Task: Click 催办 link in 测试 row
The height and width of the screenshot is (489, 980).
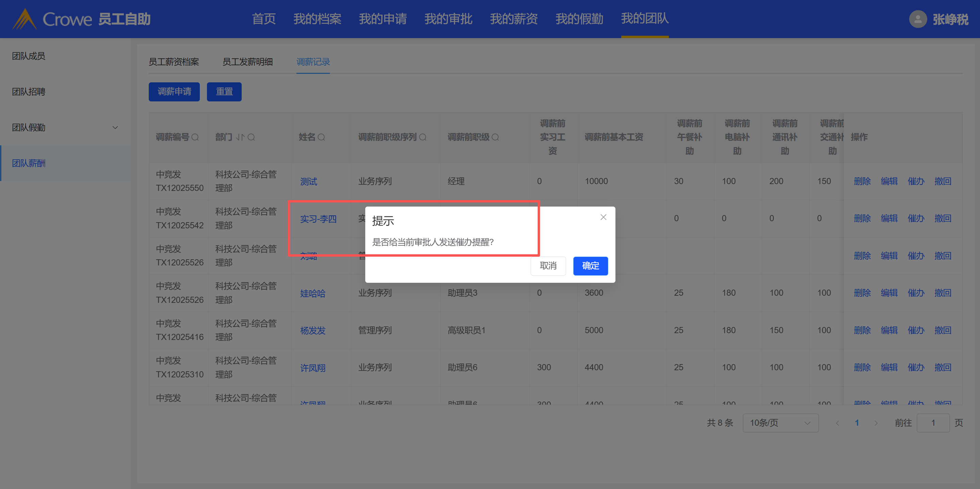Action: tap(916, 181)
